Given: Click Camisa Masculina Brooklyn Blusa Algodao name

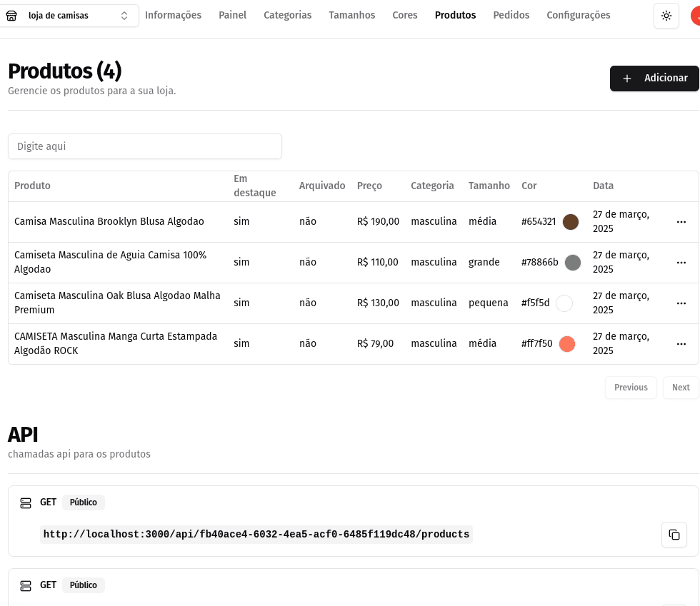Looking at the screenshot, I should (109, 221).
